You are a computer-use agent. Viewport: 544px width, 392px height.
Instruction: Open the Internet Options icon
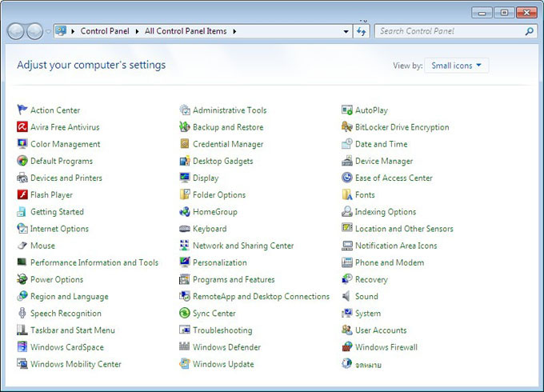pos(22,228)
